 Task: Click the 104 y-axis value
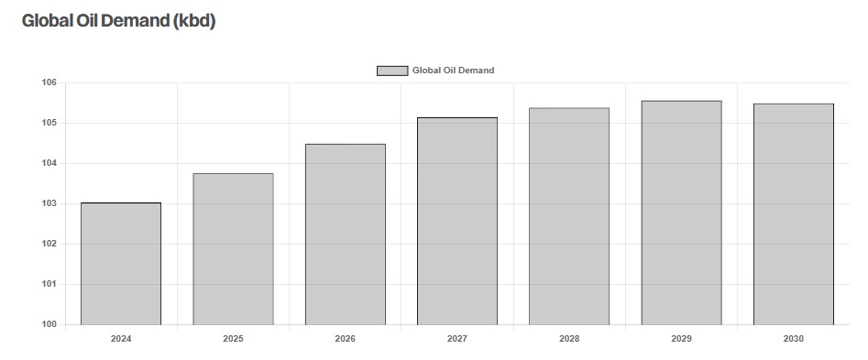(x=49, y=164)
